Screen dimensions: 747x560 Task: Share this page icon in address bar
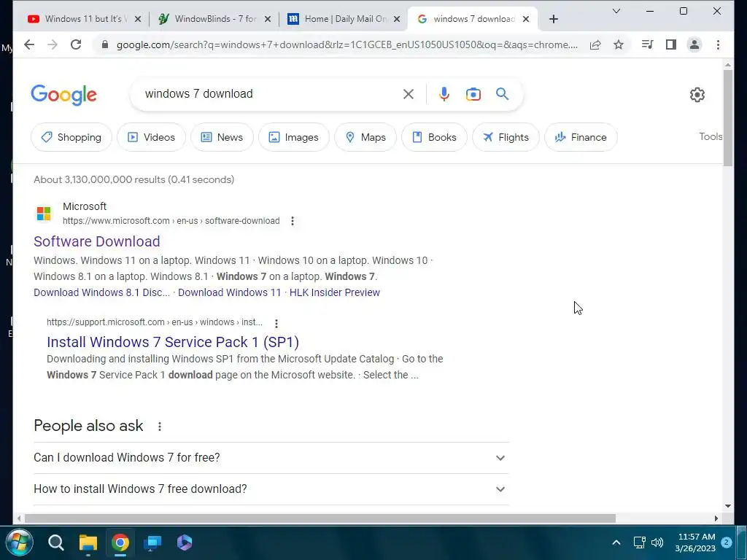[595, 44]
